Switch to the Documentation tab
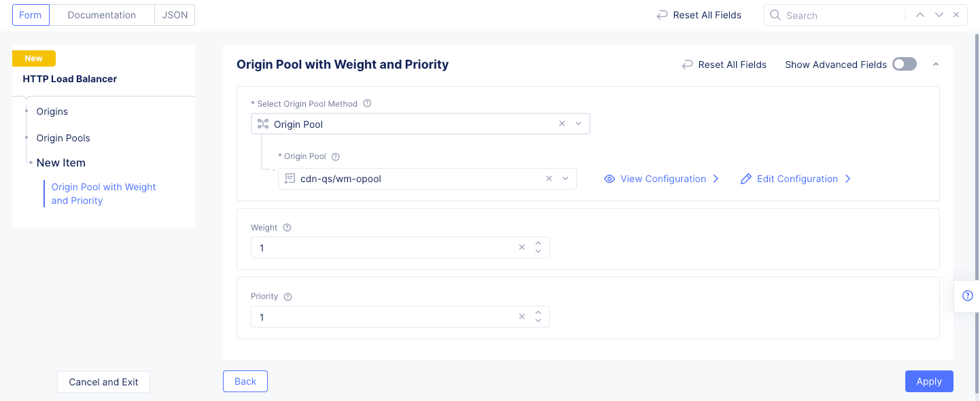 [102, 15]
